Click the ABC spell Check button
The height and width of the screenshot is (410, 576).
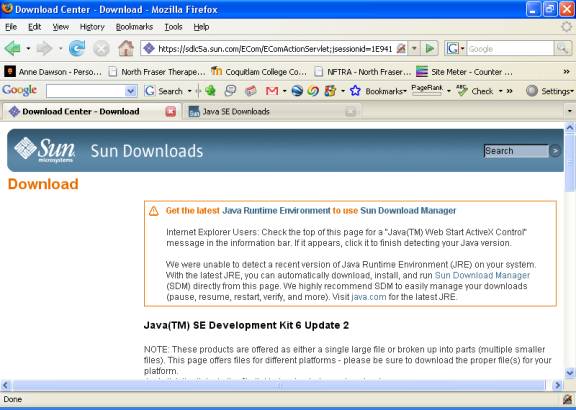(475, 91)
